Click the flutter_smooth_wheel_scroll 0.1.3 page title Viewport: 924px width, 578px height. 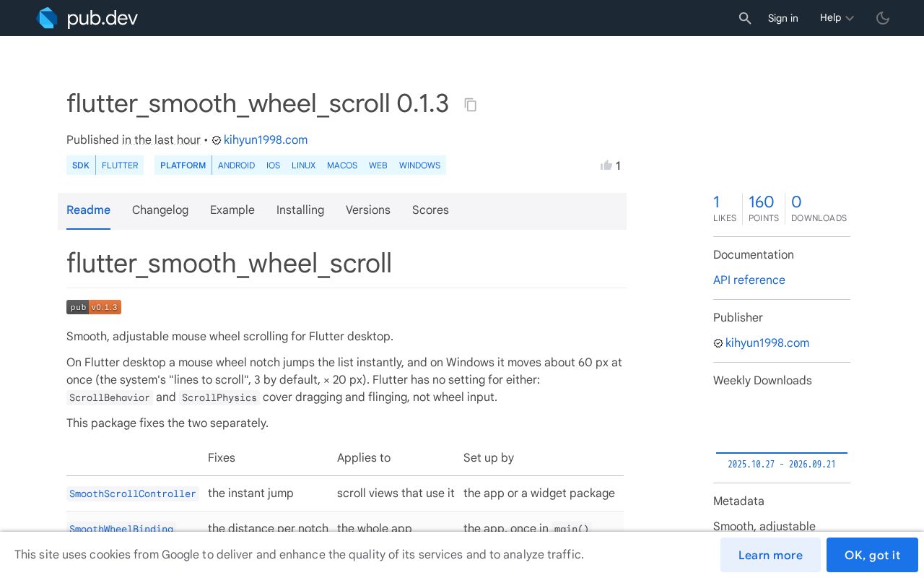click(x=258, y=103)
